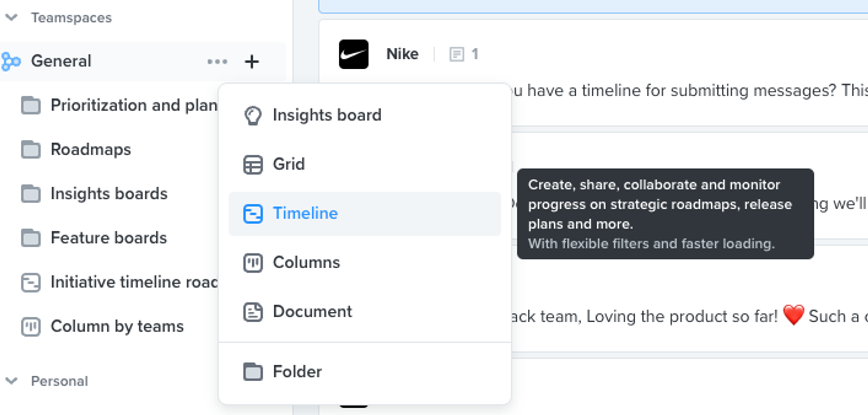Open the Roadmaps folder
Screen dimensions: 868x415
[91, 149]
